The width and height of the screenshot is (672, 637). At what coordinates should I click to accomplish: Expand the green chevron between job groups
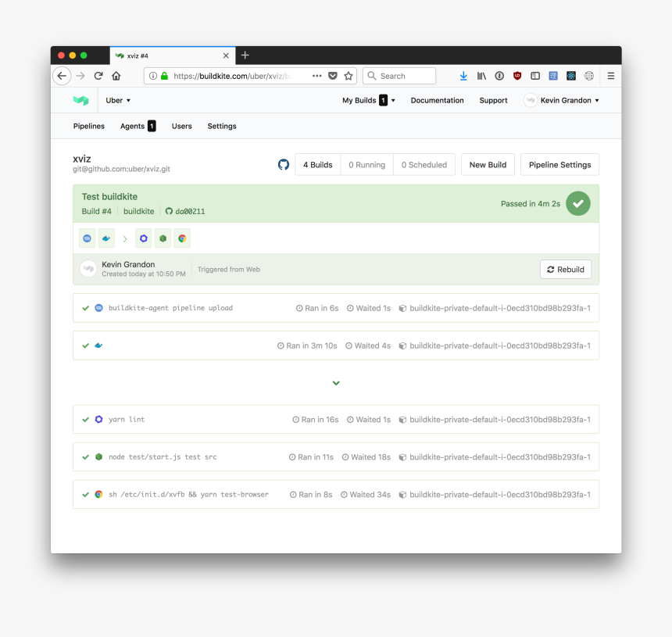(336, 383)
